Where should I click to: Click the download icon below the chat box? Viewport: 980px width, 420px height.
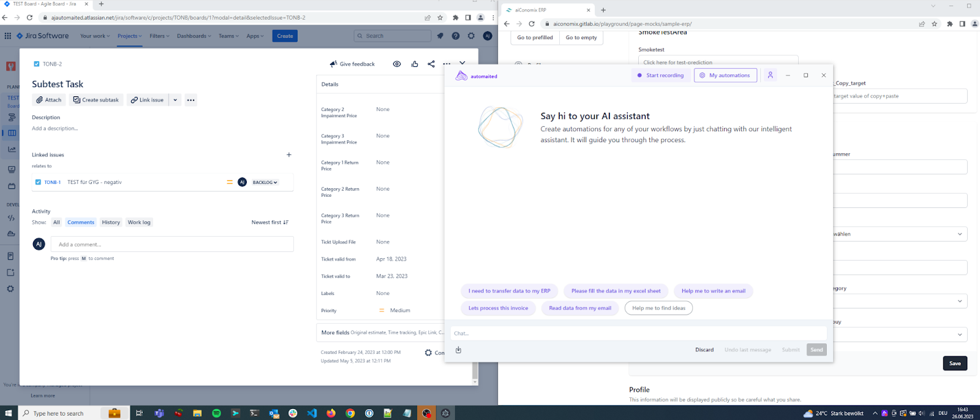pyautogui.click(x=458, y=350)
